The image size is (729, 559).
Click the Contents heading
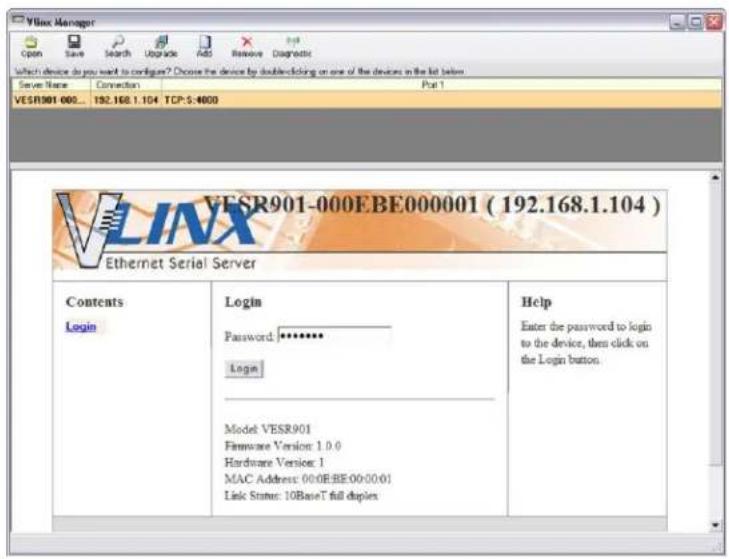pos(95,302)
